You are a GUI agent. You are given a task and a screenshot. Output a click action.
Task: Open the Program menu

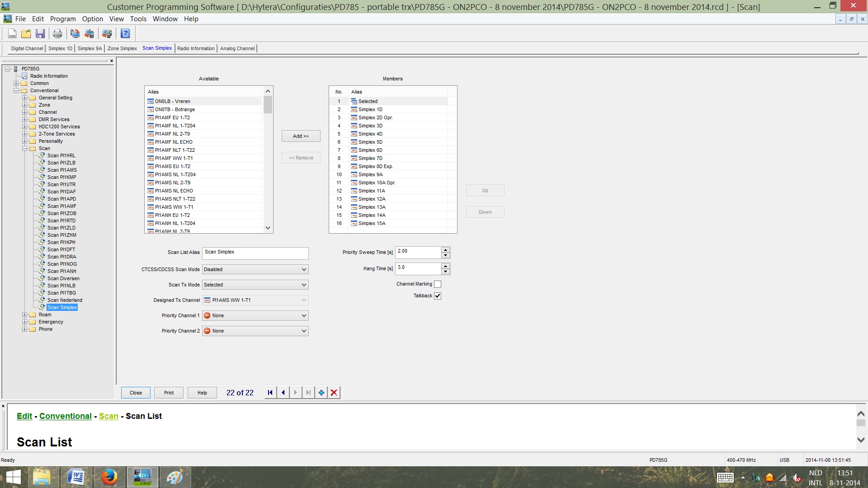pos(63,19)
